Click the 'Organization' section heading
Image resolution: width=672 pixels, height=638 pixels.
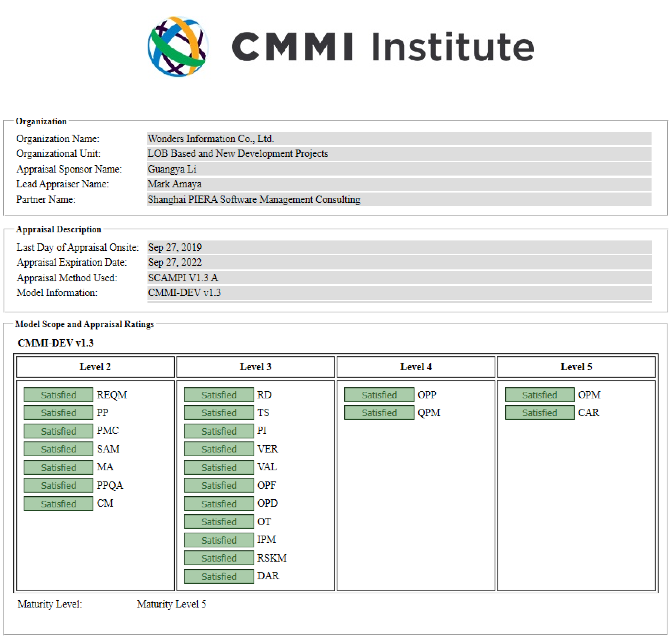coord(41,121)
